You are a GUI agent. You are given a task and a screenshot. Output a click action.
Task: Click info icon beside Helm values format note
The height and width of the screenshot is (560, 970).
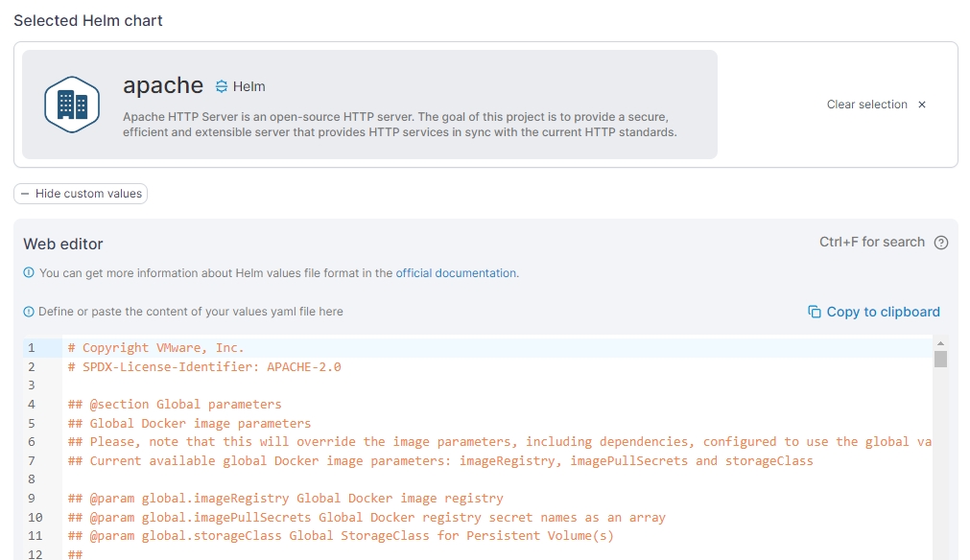coord(29,273)
